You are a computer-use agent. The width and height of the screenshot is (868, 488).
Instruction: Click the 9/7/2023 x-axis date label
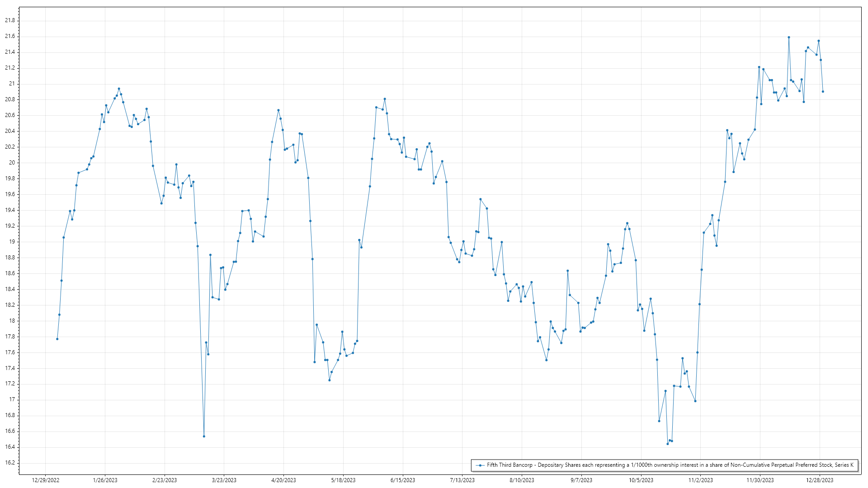tap(581, 480)
